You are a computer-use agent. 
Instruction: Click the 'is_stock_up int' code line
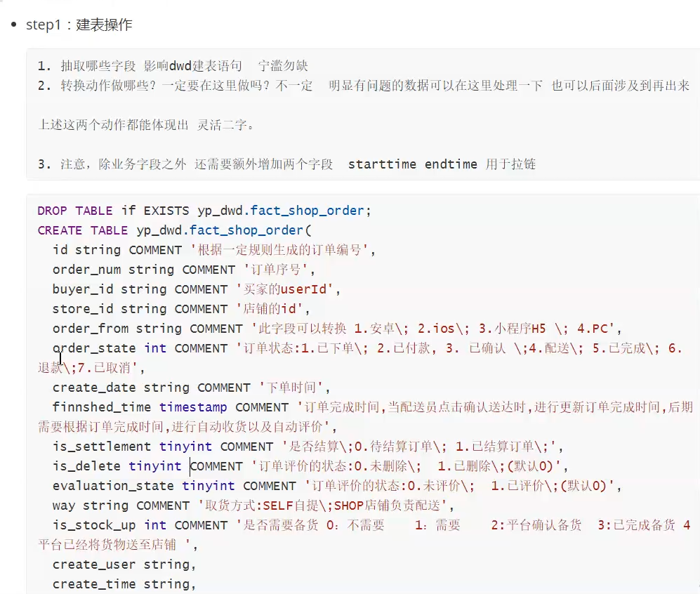pyautogui.click(x=371, y=524)
